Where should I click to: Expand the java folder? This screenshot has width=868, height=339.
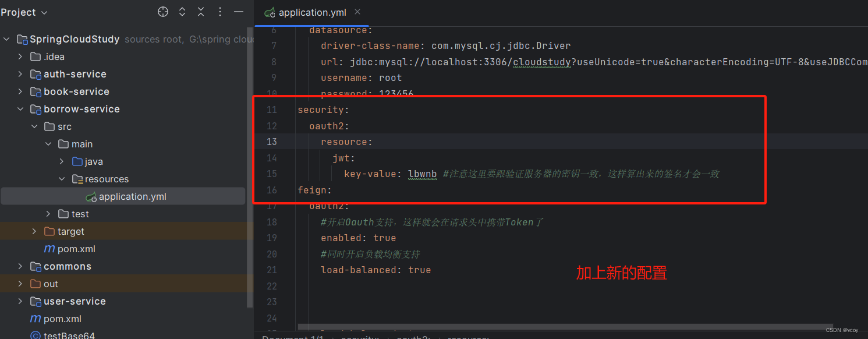62,161
